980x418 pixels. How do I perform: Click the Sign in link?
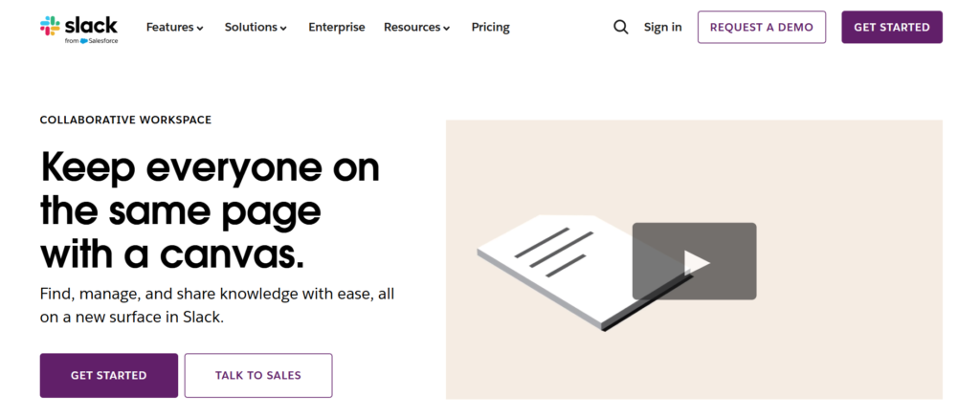click(x=662, y=27)
